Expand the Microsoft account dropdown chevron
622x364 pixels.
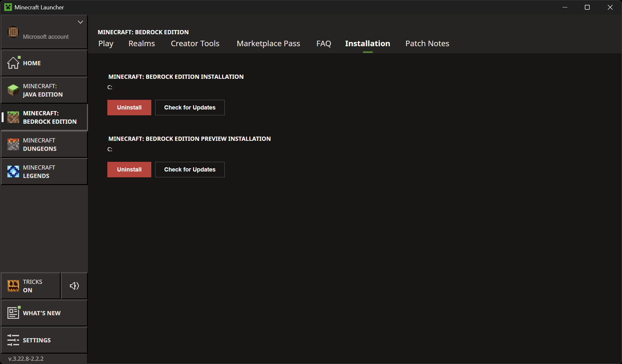(80, 22)
